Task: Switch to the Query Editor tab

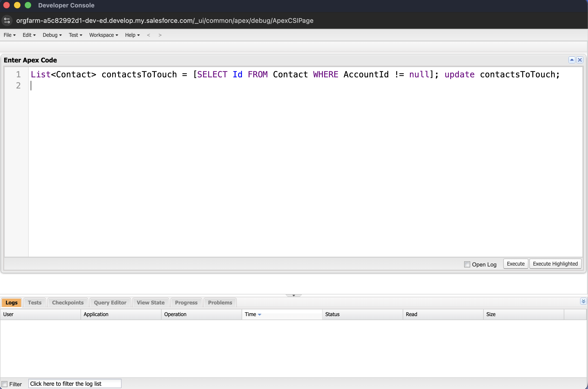Action: (110, 302)
